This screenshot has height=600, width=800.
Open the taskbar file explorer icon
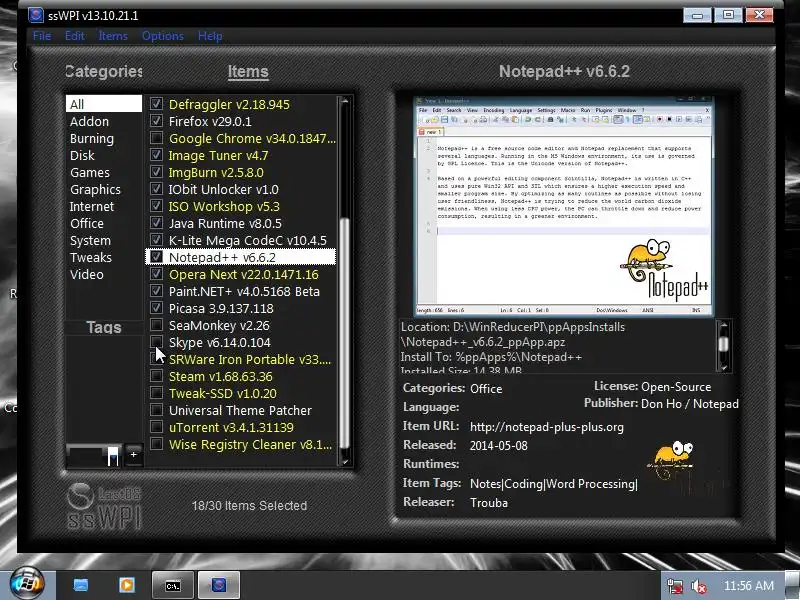[x=81, y=585]
